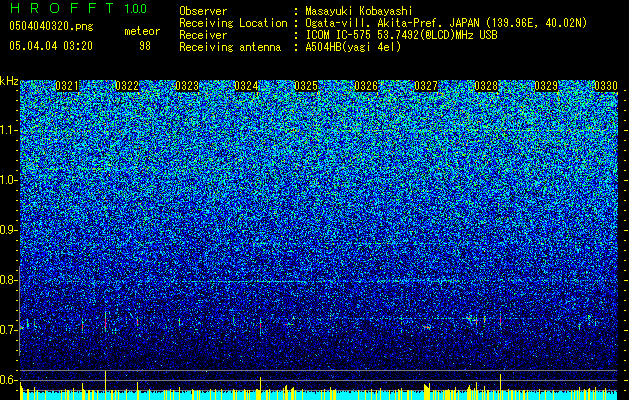
Task: Click the 0326 time marker
Action: pyautogui.click(x=366, y=86)
